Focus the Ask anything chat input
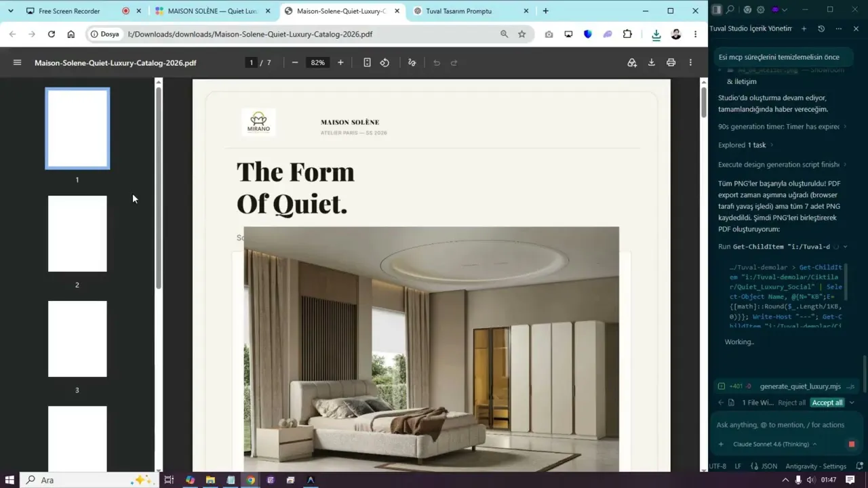 787,425
